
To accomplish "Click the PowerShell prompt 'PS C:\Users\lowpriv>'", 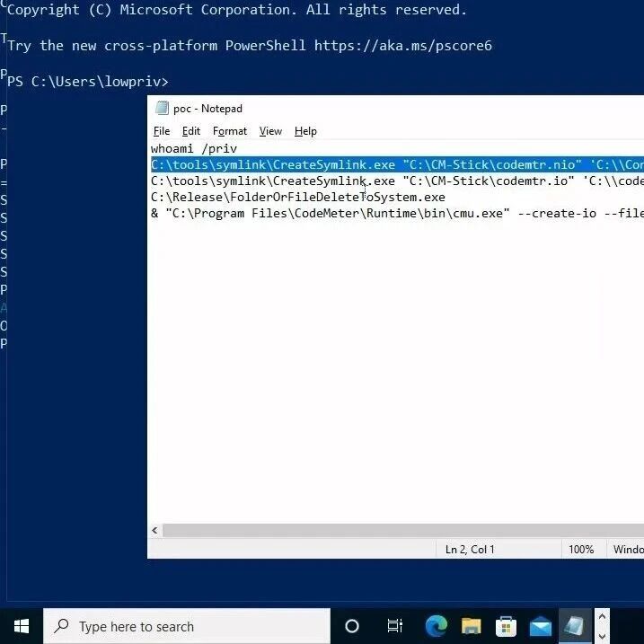I will coord(88,82).
